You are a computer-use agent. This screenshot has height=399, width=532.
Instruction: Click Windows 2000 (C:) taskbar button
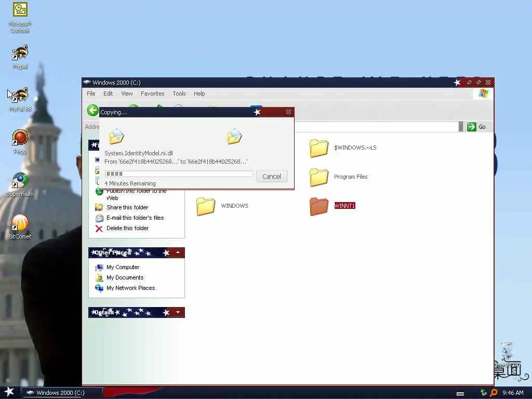(62, 393)
